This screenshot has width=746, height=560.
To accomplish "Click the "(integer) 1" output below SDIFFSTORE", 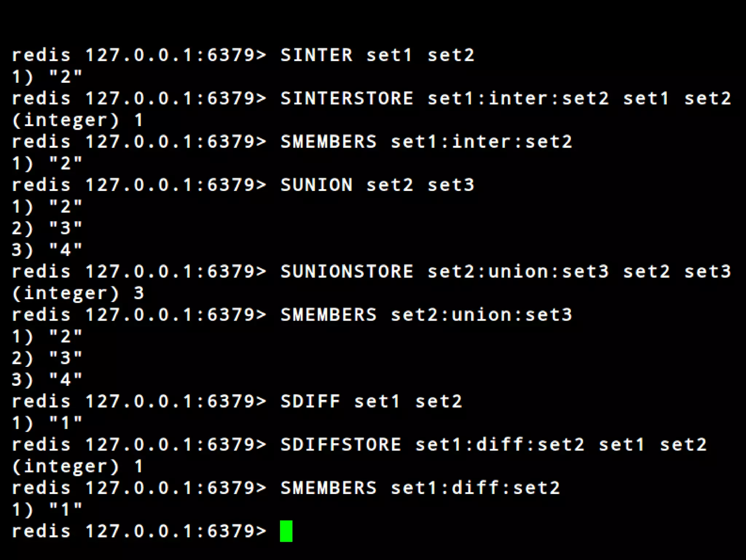I will point(78,466).
